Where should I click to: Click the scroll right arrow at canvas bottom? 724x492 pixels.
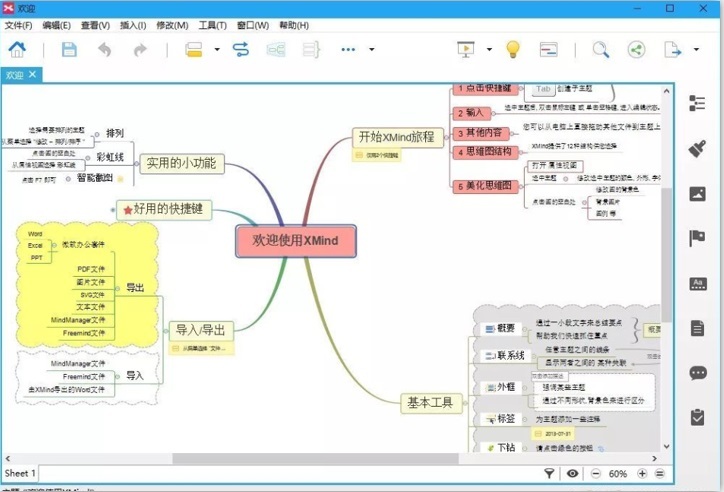click(654, 458)
